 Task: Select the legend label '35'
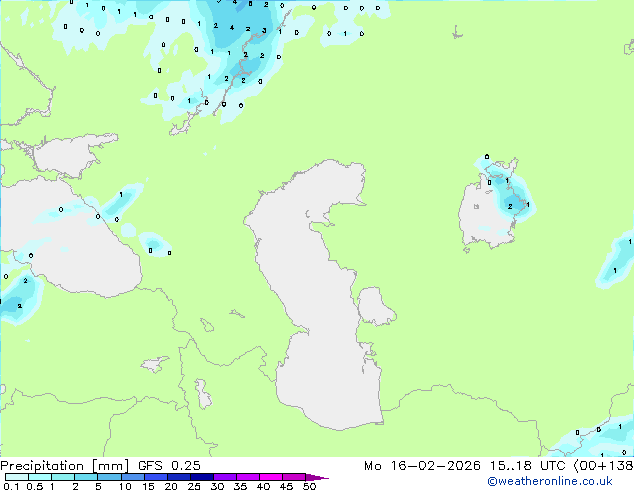click(x=240, y=486)
